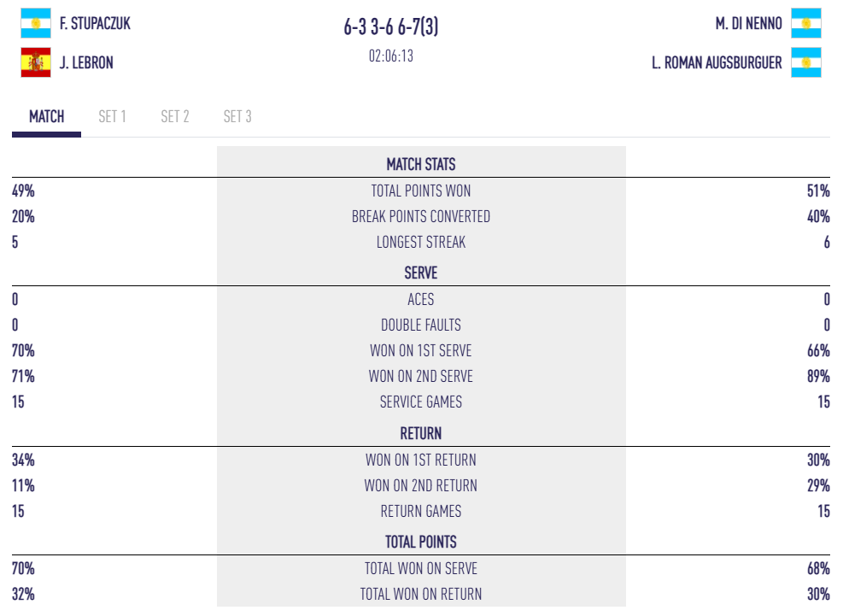
Task: Click the WON ON 2ND SERVE label
Action: point(421,376)
